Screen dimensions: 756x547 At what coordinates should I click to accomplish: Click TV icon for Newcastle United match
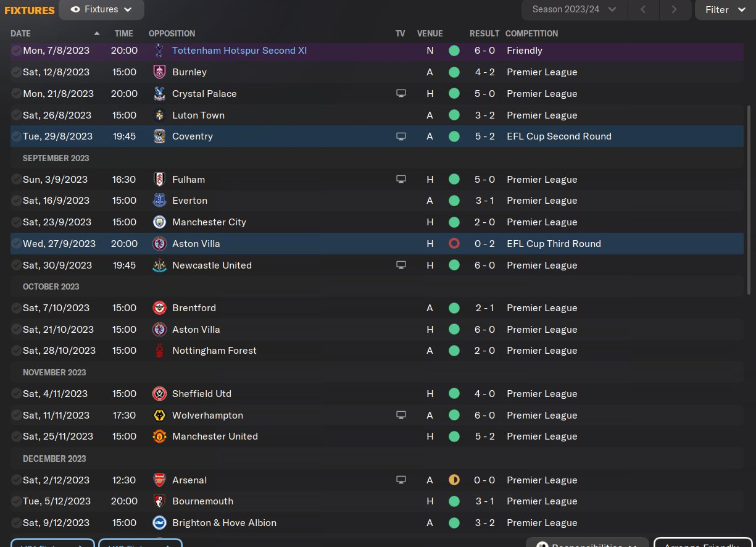[x=401, y=265]
